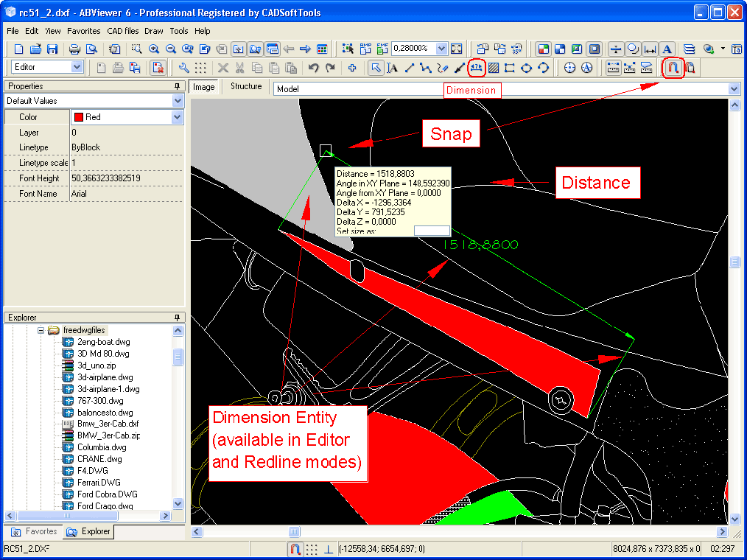Open the small dropdown arrow after the globe icon
This screenshot has height=560, width=747.
[x=723, y=49]
